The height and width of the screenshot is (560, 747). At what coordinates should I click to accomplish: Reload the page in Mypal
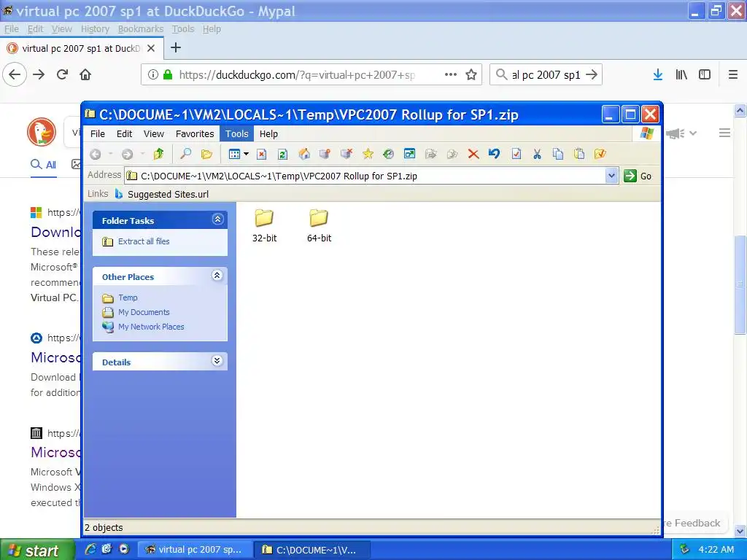pyautogui.click(x=62, y=75)
